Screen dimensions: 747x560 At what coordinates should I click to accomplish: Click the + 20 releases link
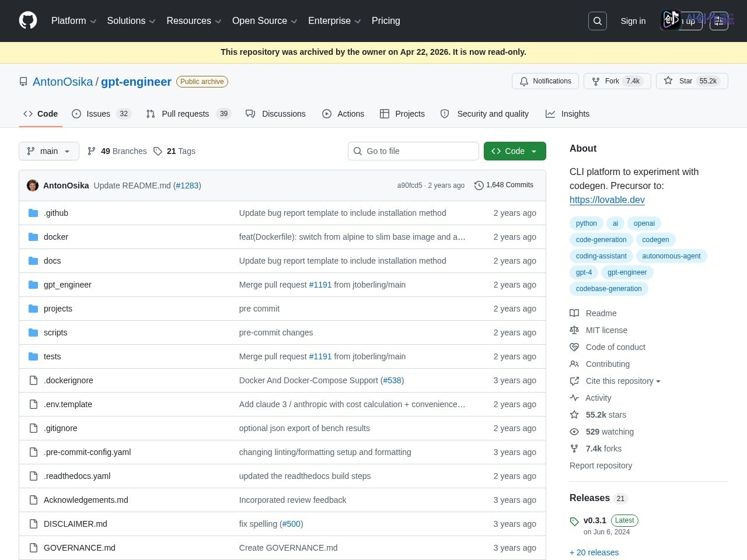tap(594, 552)
